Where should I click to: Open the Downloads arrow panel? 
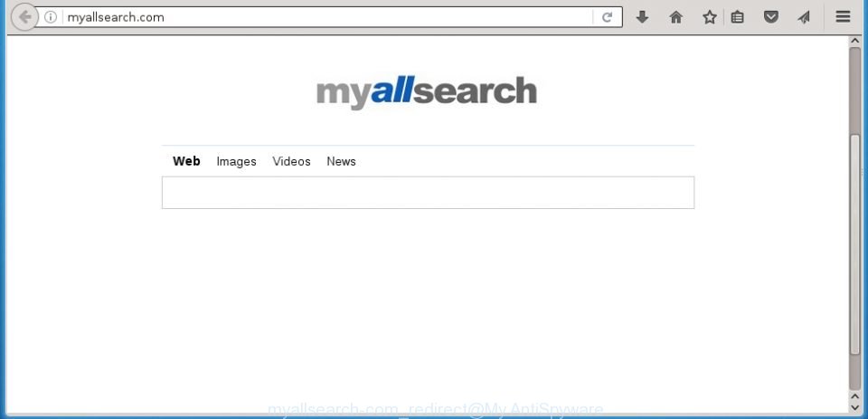pyautogui.click(x=642, y=17)
